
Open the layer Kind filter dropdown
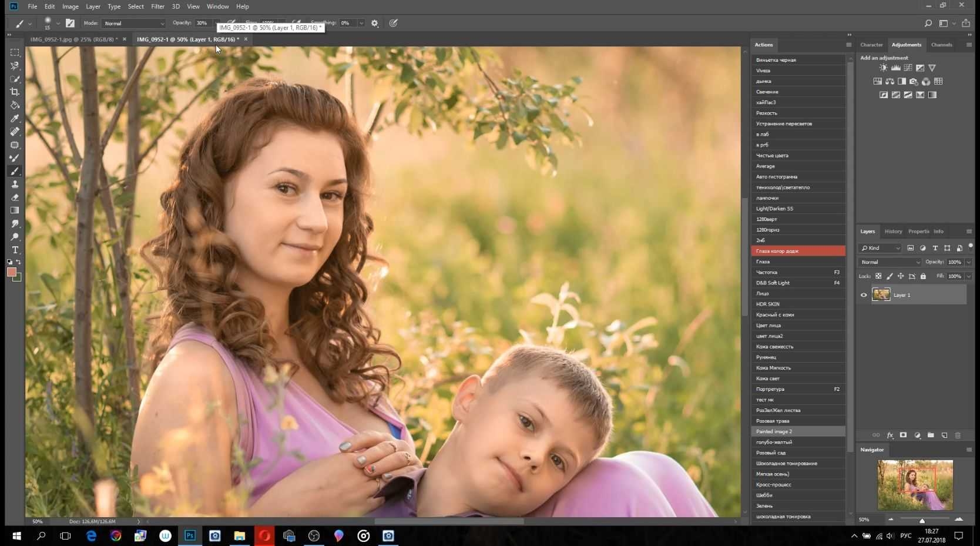pyautogui.click(x=880, y=248)
